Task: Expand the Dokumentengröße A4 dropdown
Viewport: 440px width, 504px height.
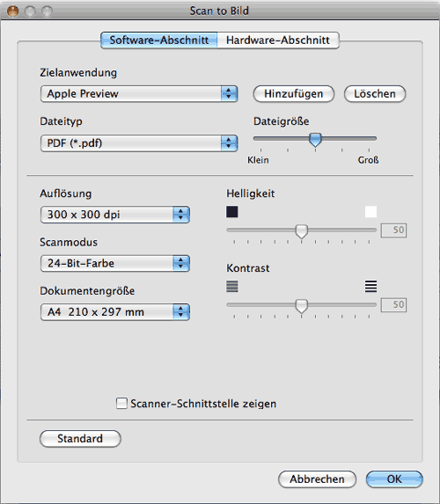Action: (x=115, y=311)
